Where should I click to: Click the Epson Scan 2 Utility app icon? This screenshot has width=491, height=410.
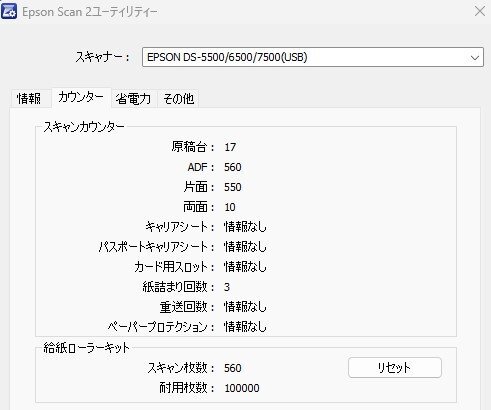(x=9, y=11)
